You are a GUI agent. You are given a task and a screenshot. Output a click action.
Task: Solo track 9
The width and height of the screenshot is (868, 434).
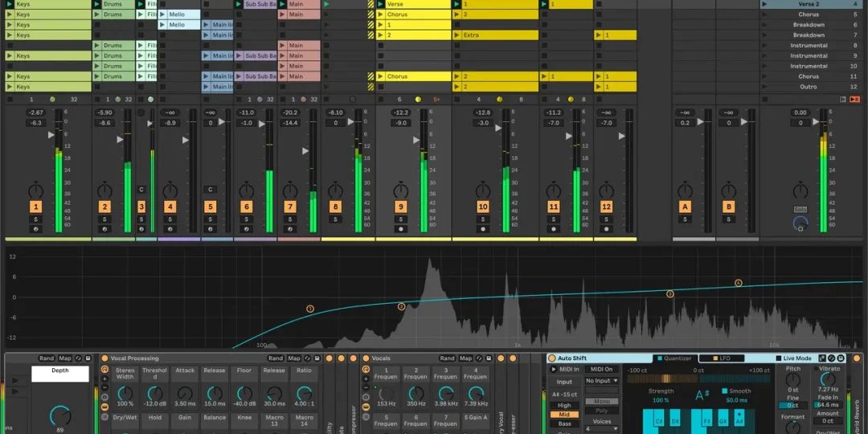[401, 219]
